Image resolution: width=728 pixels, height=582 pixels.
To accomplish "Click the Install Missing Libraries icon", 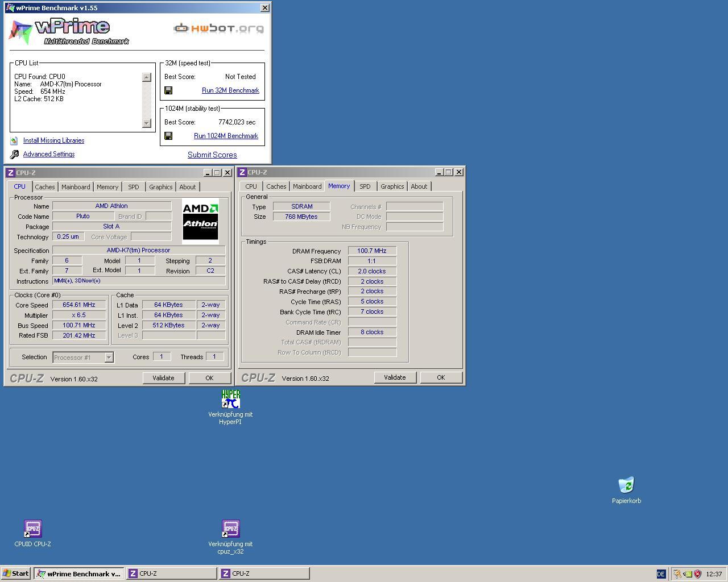I will click(14, 140).
